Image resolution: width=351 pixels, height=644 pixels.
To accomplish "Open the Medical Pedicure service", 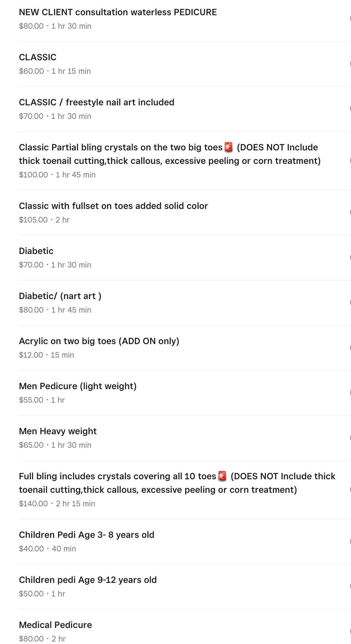I will 55,625.
